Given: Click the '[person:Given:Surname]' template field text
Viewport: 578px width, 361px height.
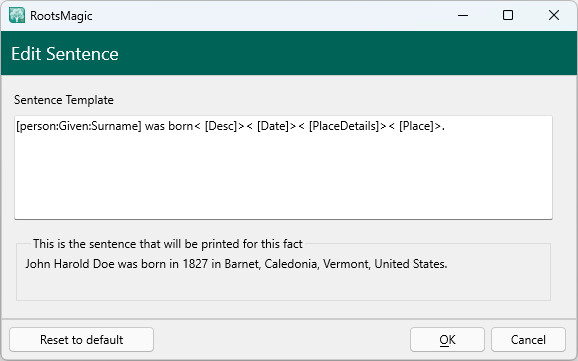Looking at the screenshot, I should [79, 126].
